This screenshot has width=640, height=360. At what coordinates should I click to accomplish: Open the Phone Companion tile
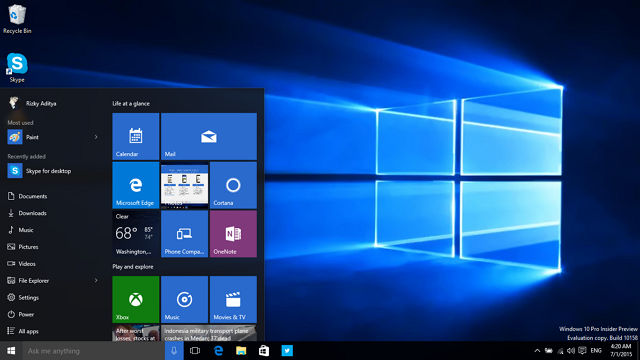(184, 234)
